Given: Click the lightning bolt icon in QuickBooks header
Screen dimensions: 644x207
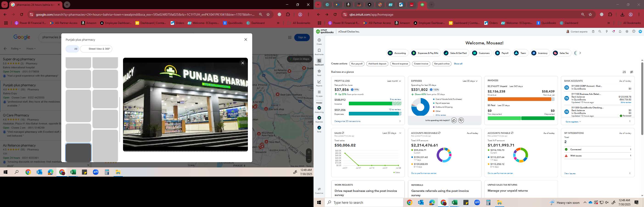Looking at the screenshot, I should (607, 32).
